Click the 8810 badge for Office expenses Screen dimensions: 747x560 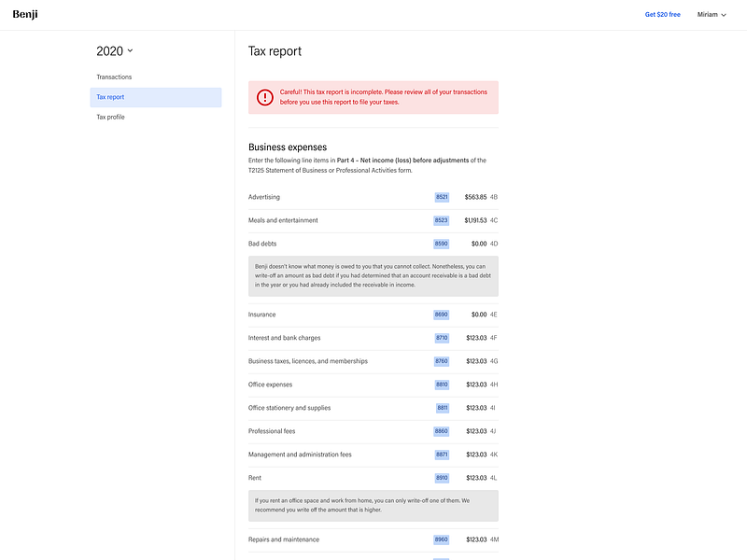442,385
